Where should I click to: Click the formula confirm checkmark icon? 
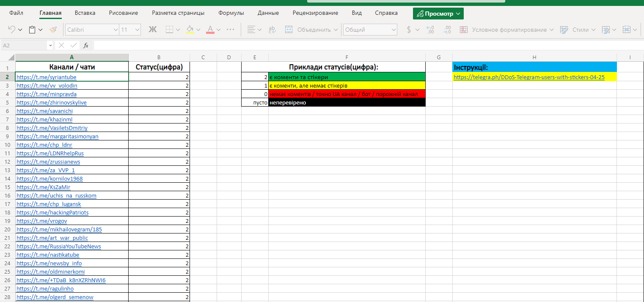click(x=74, y=45)
